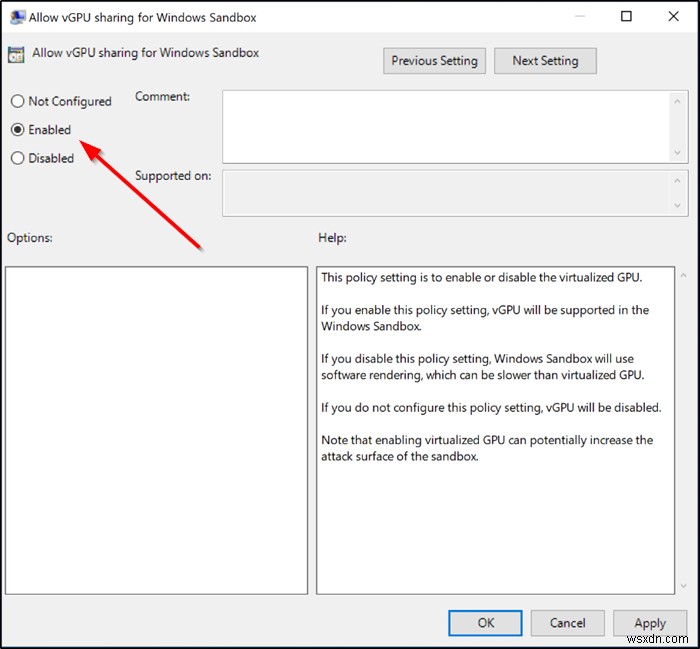Click Supported on scroll up arrow
Viewport: 700px width, 649px height.
click(x=677, y=180)
